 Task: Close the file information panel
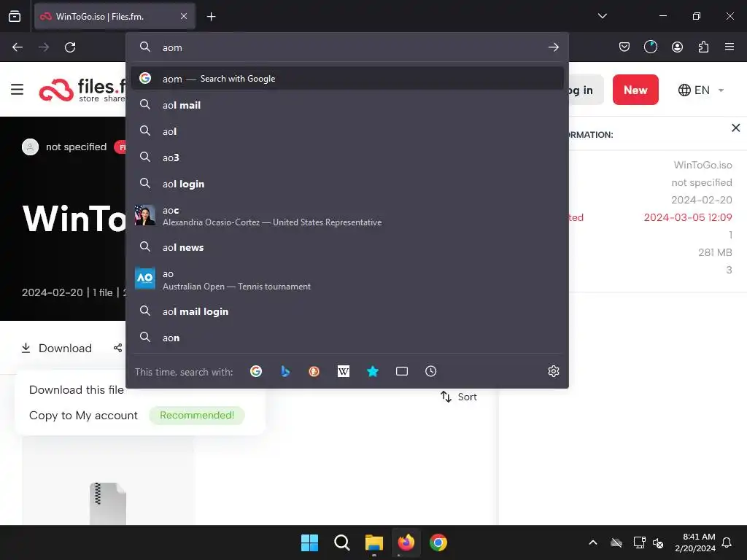735,128
